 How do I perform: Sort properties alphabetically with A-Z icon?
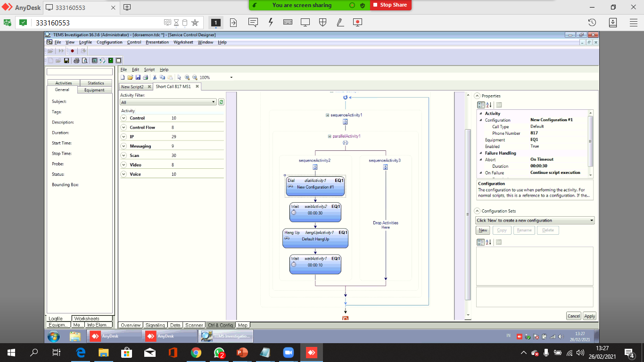pyautogui.click(x=488, y=105)
